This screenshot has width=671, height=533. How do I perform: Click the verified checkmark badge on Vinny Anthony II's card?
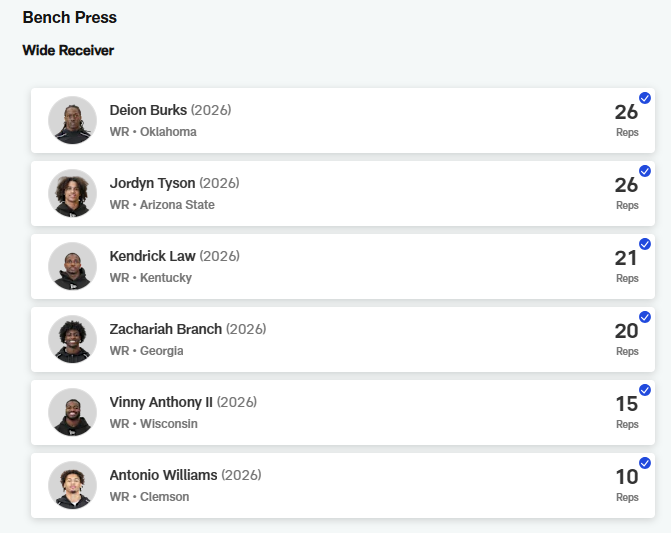coord(645,390)
